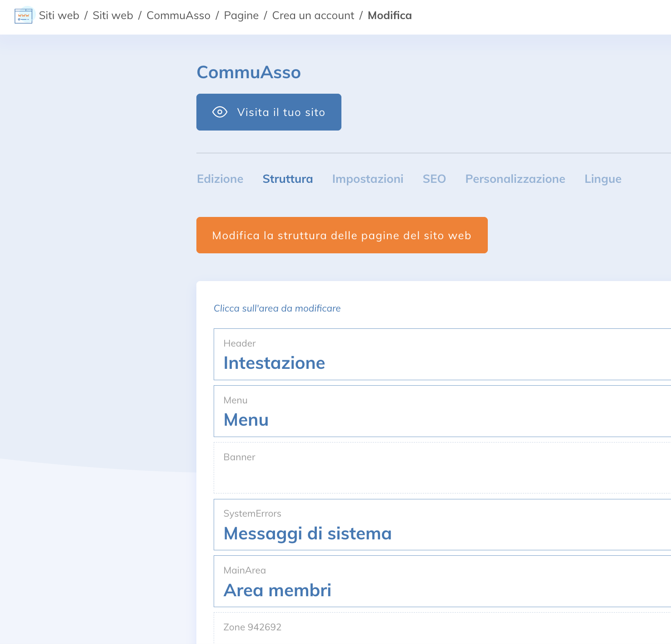Open Crea un account breadcrumb link
This screenshot has height=644, width=671.
click(313, 15)
